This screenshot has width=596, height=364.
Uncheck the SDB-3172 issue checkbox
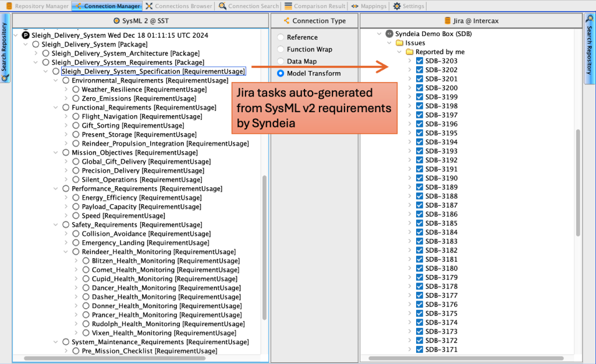point(420,341)
